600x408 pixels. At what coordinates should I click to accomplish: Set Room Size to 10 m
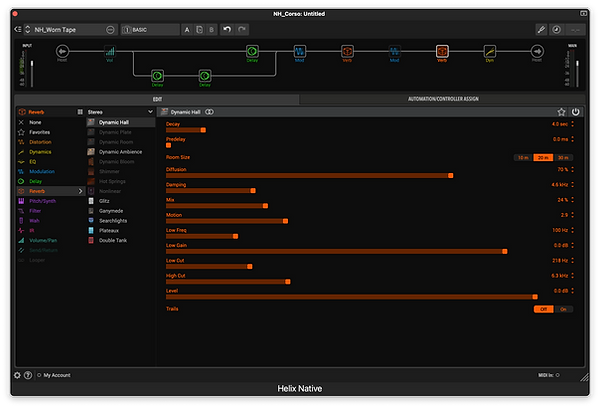[x=523, y=158]
